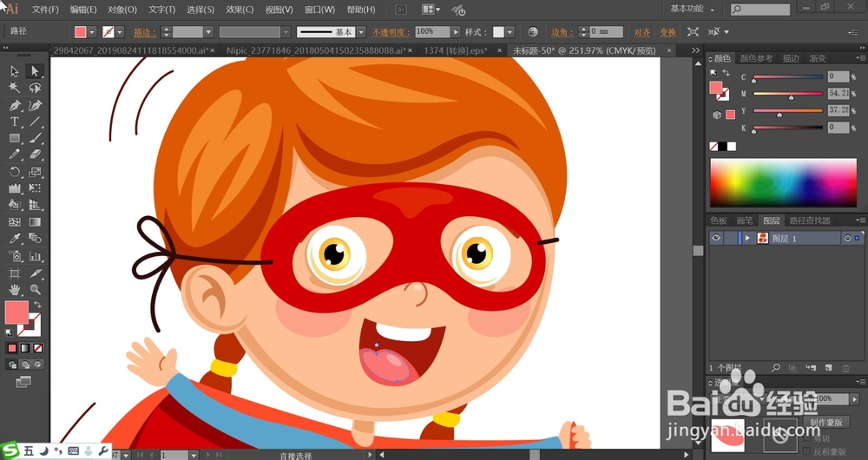Click the 对齐 link in control bar
The height and width of the screenshot is (460, 868).
point(642,32)
